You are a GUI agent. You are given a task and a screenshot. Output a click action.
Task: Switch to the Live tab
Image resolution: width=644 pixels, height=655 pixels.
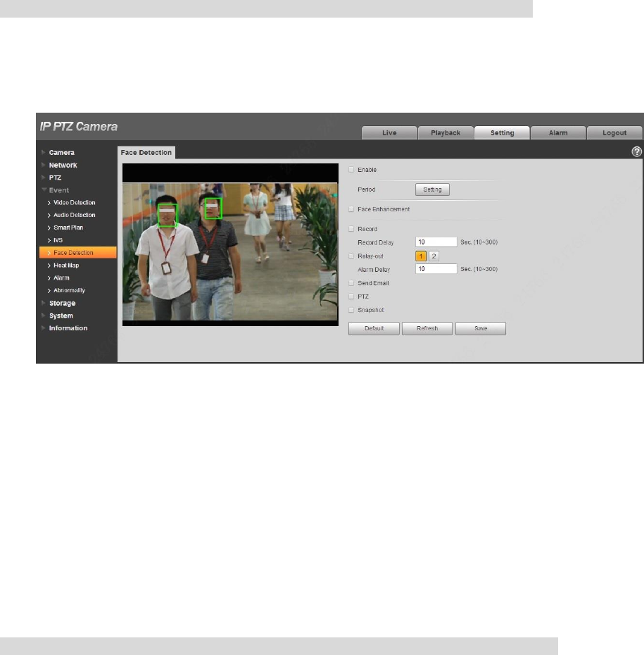[389, 133]
